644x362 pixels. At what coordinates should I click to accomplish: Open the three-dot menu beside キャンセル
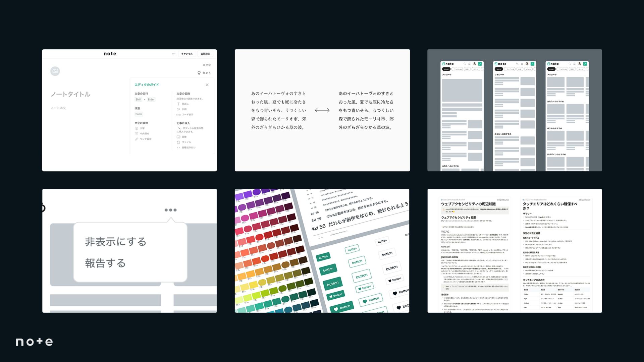[x=173, y=54]
